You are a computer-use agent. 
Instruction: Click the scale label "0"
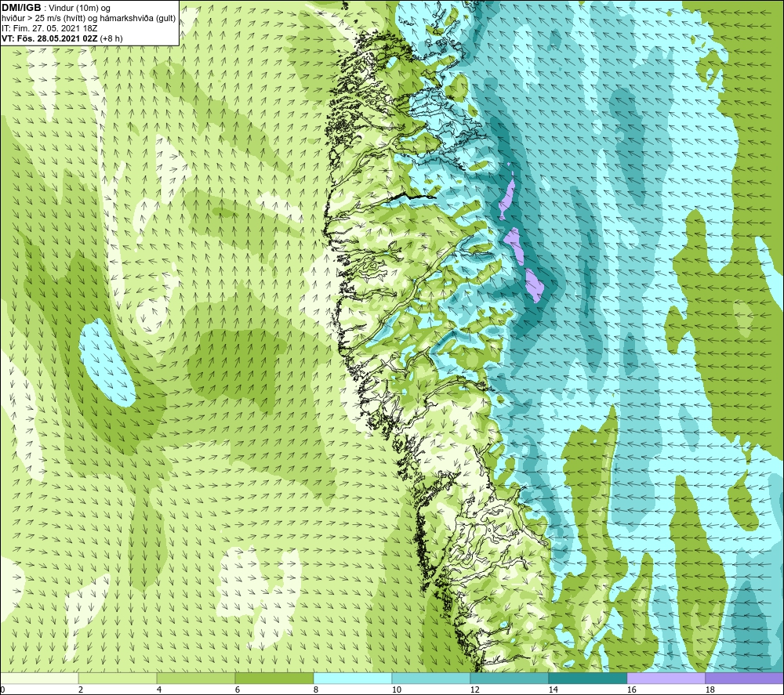[2, 690]
